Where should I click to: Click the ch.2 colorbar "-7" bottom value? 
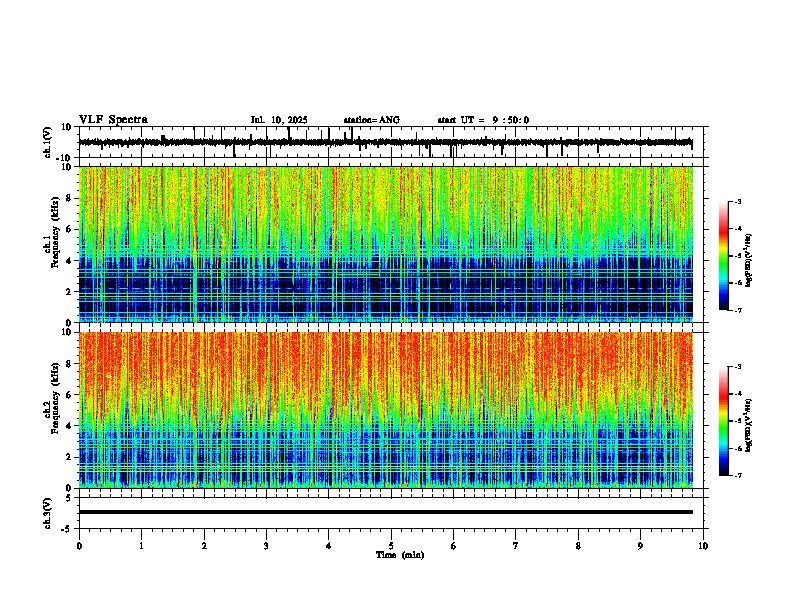click(x=738, y=475)
